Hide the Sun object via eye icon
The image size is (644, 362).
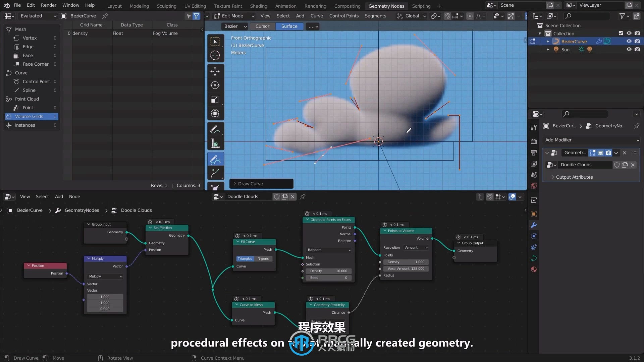[629, 50]
